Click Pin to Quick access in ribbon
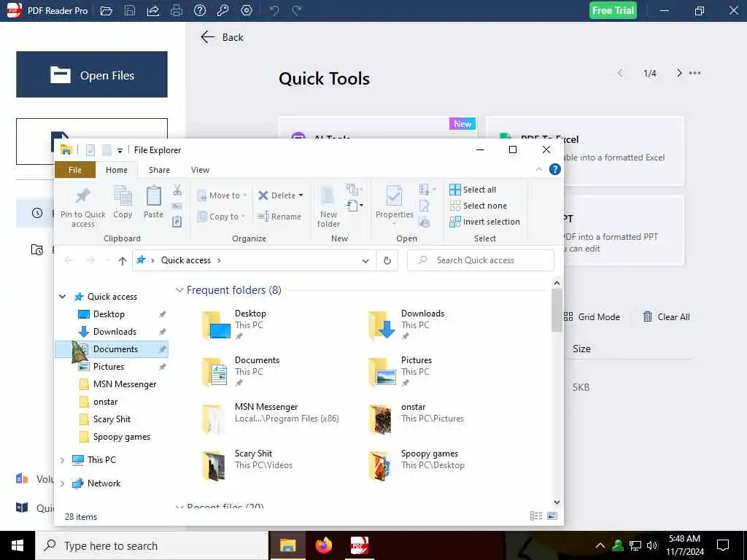This screenshot has height=560, width=747. [83, 207]
